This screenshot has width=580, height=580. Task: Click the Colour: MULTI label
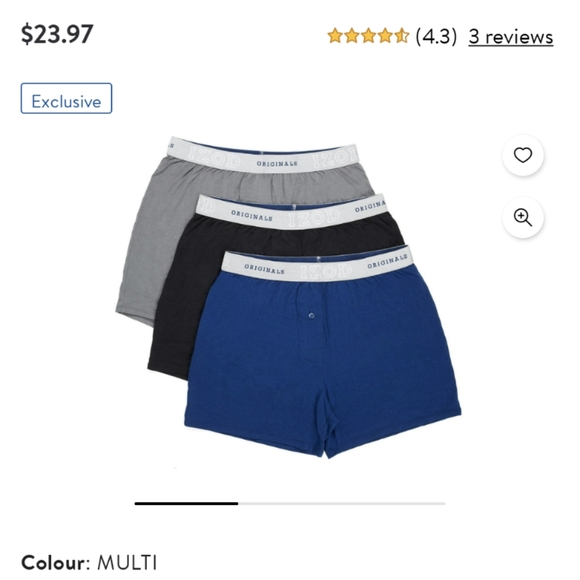pos(89,563)
